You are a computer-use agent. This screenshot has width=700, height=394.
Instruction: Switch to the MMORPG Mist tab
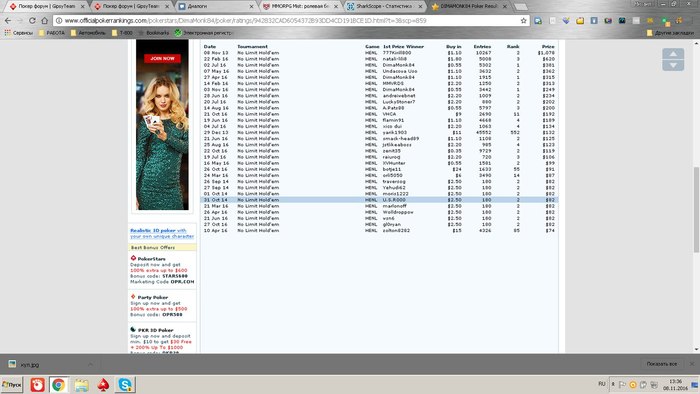[x=300, y=6]
